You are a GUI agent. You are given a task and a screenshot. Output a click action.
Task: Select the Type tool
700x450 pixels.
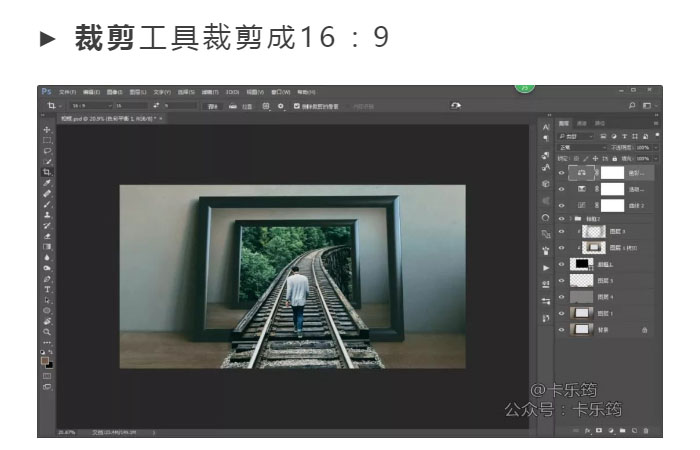[x=47, y=289]
